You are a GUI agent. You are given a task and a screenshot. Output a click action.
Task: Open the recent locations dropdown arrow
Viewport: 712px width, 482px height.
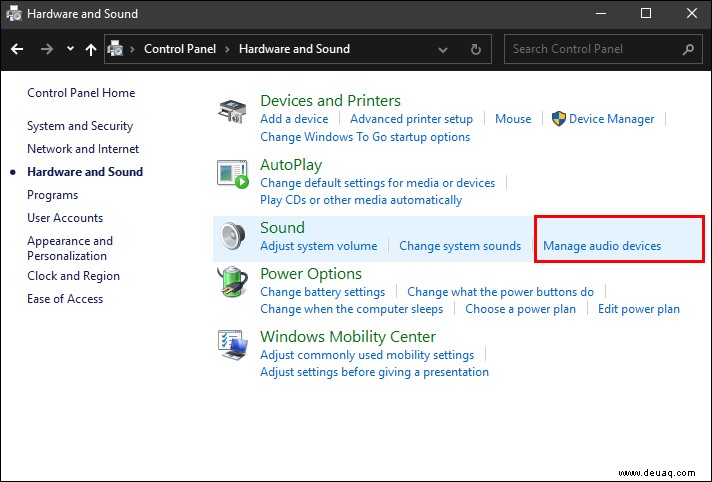[x=70, y=48]
